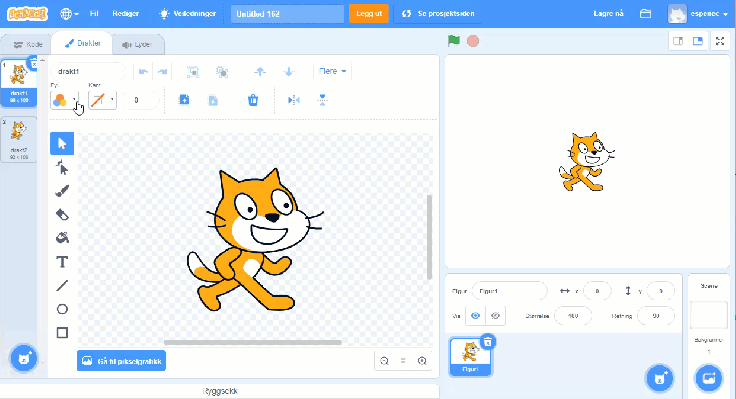The image size is (736, 399).
Task: Click the undo arrow
Action: coord(143,71)
